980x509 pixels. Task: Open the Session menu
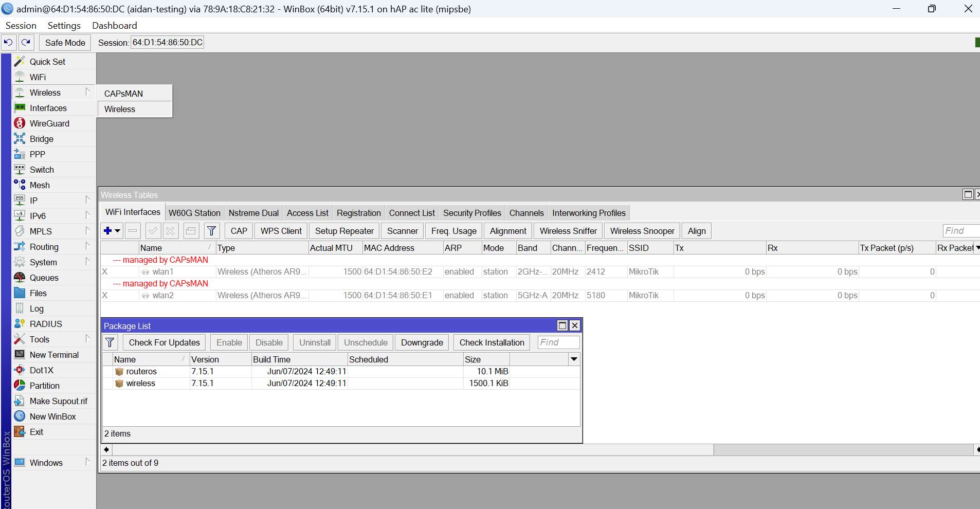21,26
